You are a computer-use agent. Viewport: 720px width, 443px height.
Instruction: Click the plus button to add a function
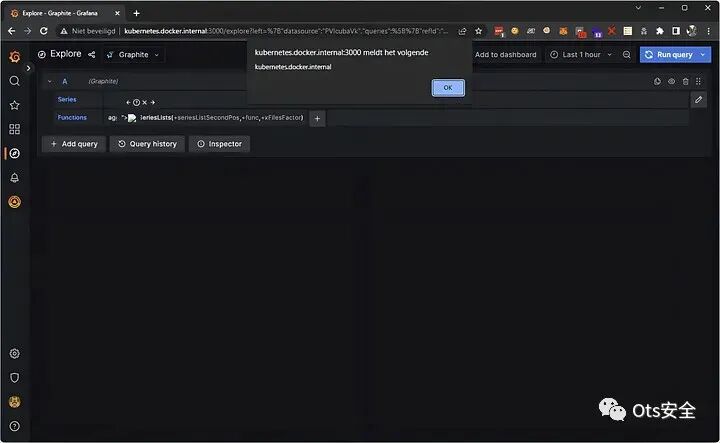(x=317, y=118)
